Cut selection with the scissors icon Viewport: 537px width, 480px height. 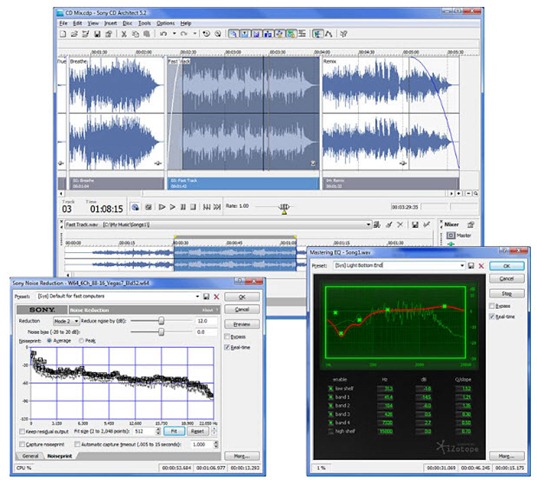click(x=124, y=34)
